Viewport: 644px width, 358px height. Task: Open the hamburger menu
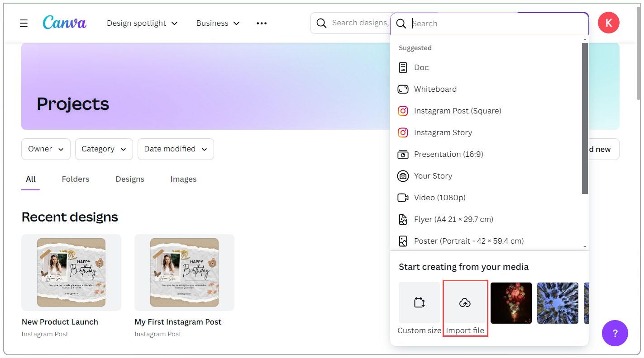coord(24,23)
